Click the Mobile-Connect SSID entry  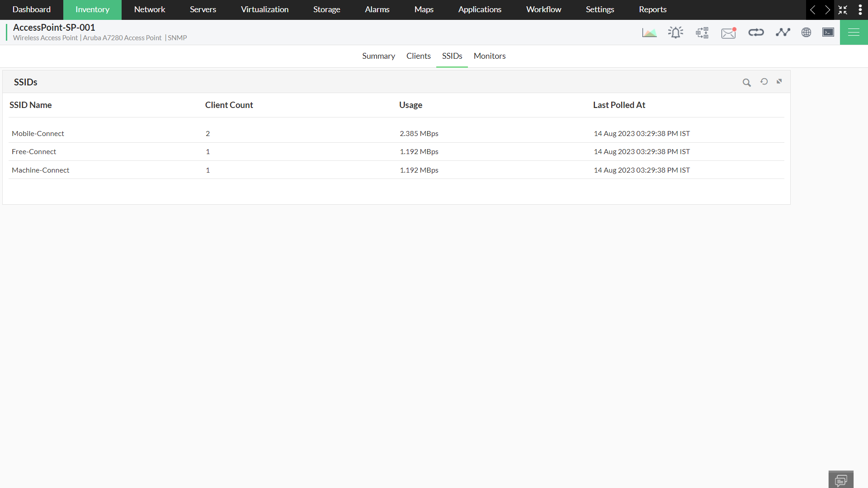coord(38,134)
